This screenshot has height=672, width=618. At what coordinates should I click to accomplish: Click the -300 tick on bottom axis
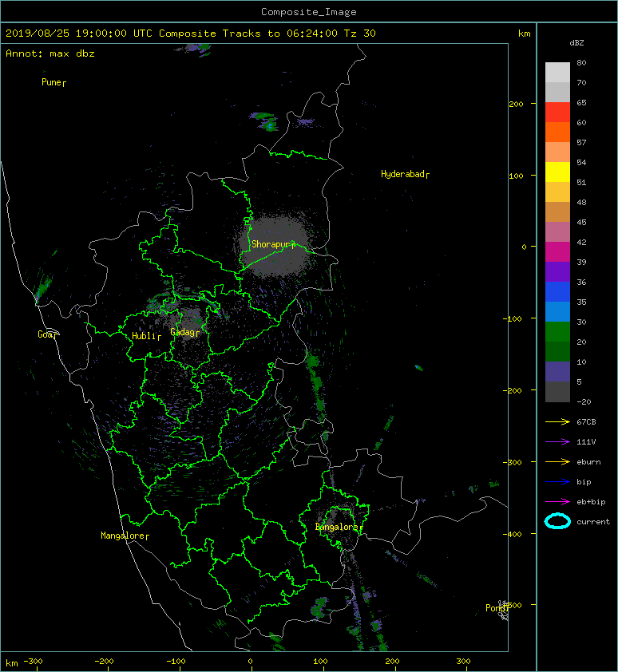[33, 662]
